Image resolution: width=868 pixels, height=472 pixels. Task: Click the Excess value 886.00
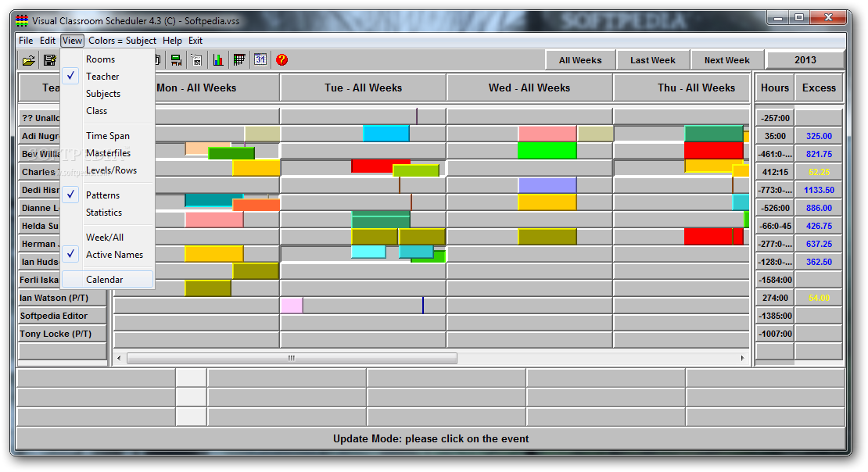click(819, 208)
